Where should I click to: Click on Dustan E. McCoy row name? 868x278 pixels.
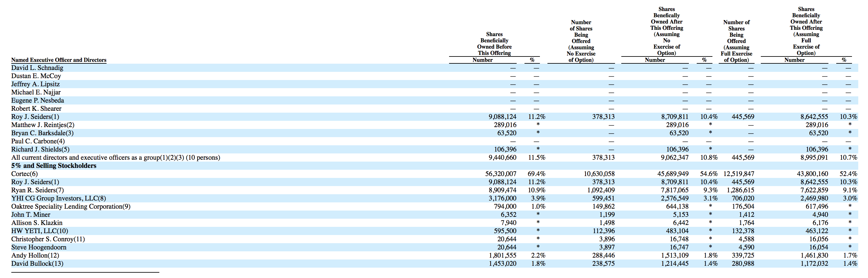(x=36, y=76)
